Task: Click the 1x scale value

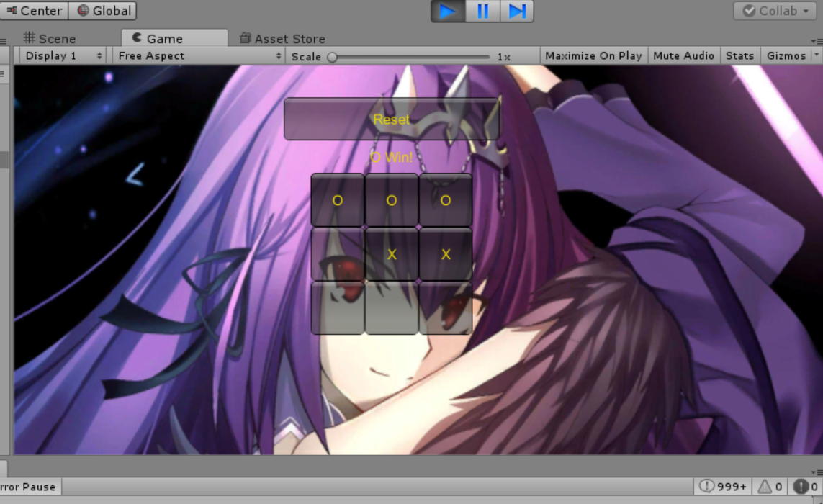Action: click(x=504, y=57)
